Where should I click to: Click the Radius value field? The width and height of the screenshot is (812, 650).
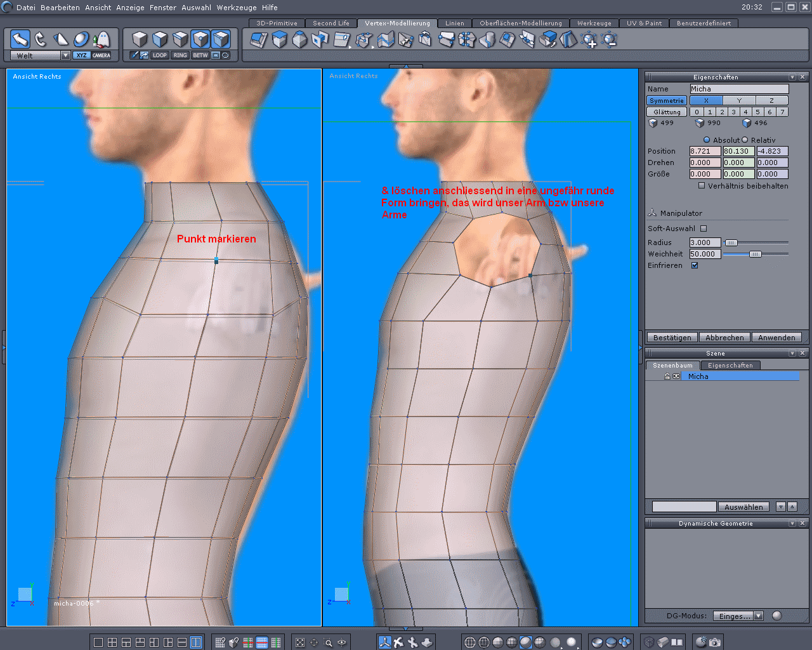(x=705, y=242)
